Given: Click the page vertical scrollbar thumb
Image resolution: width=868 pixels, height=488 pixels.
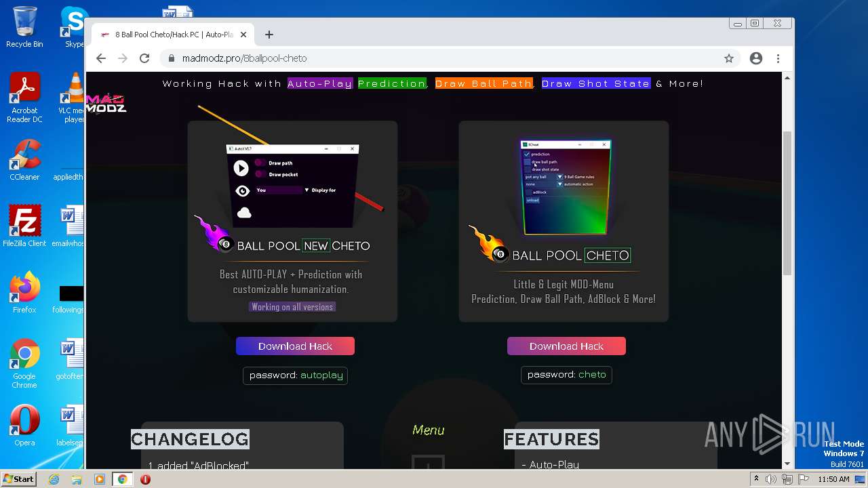Looking at the screenshot, I should pyautogui.click(x=787, y=203).
